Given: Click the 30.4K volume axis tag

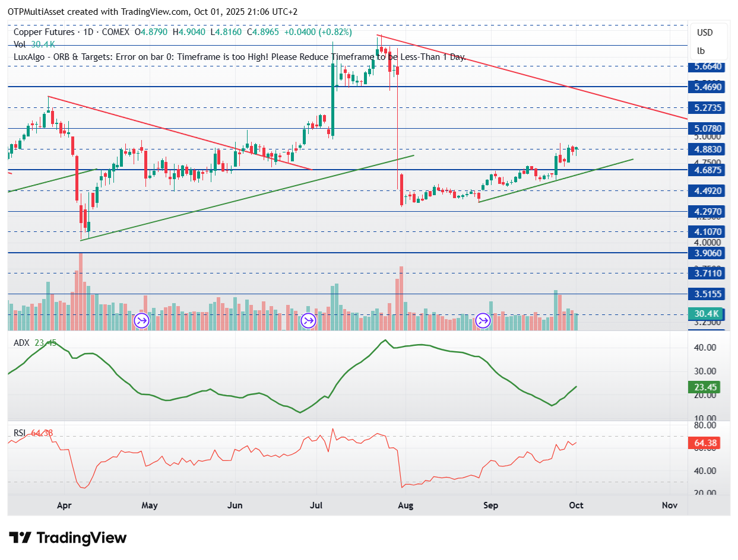Looking at the screenshot, I should coord(705,314).
